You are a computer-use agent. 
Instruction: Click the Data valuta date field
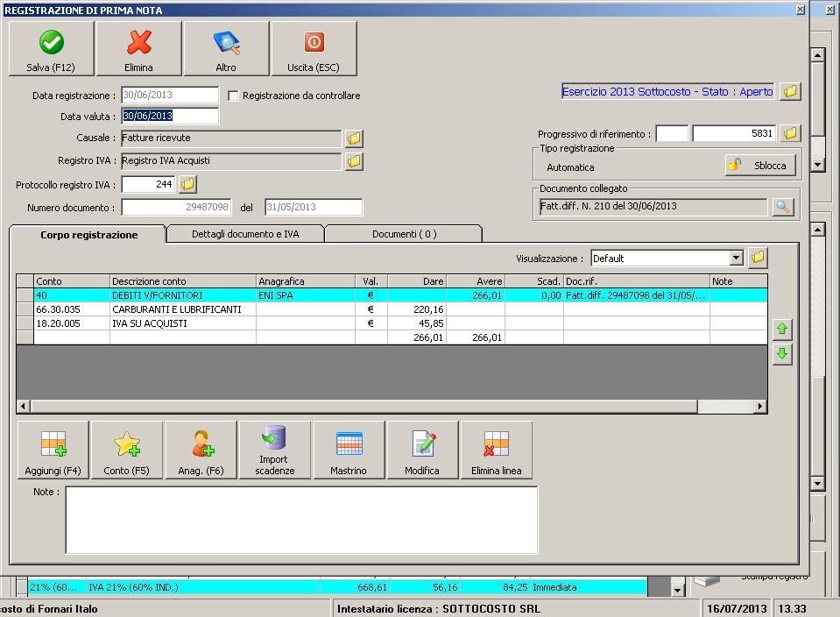(x=170, y=116)
